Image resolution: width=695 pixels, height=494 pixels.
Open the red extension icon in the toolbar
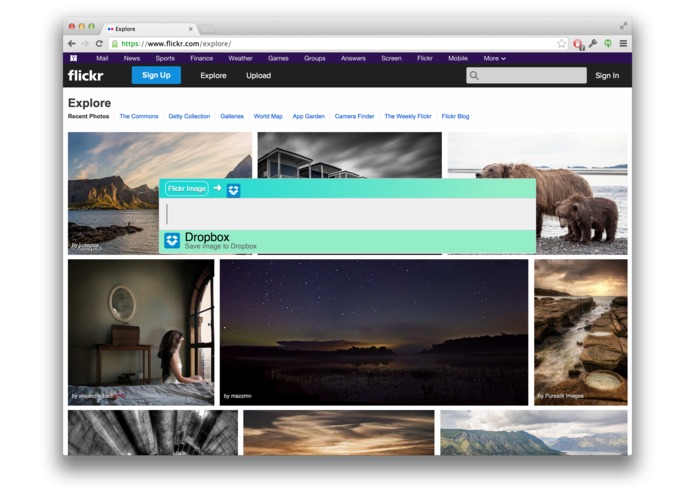pyautogui.click(x=578, y=44)
